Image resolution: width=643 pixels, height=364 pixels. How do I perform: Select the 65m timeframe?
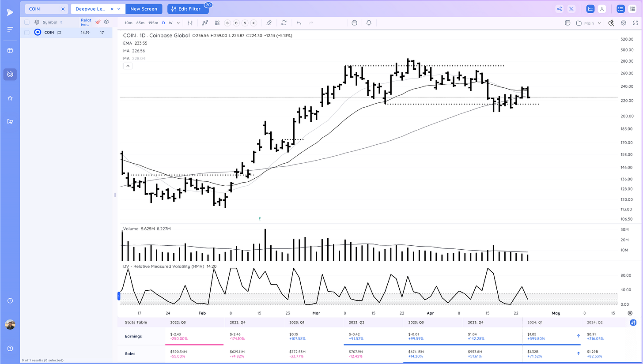[140, 23]
